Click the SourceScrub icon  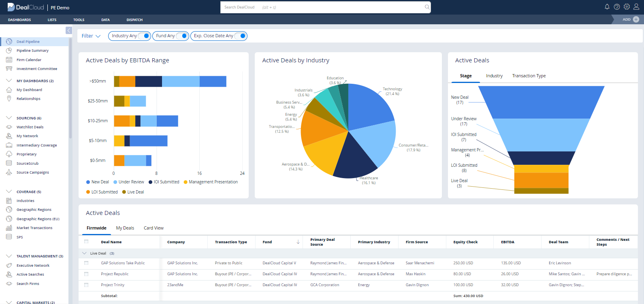pyautogui.click(x=9, y=164)
